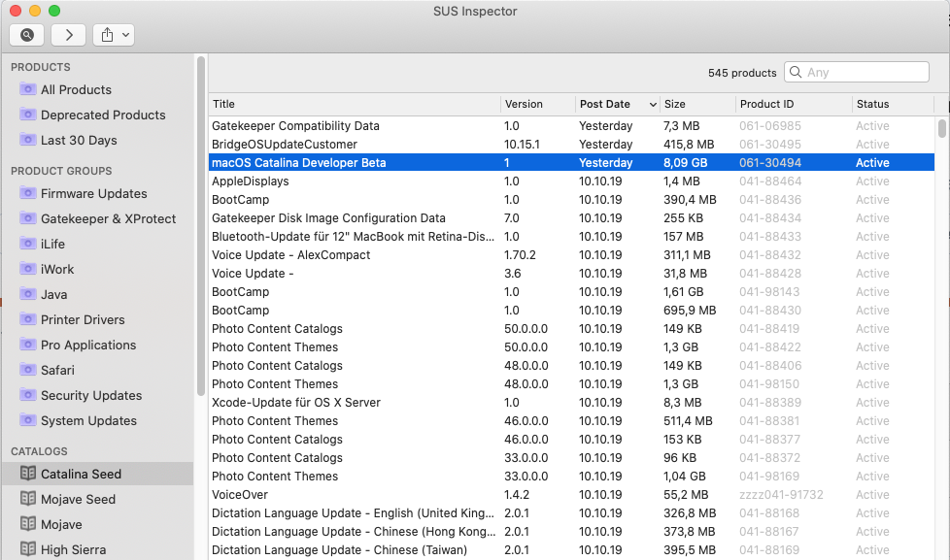Select the Bluetooth-Update für 12" MacBook row
This screenshot has height=560, width=950.
click(x=571, y=236)
